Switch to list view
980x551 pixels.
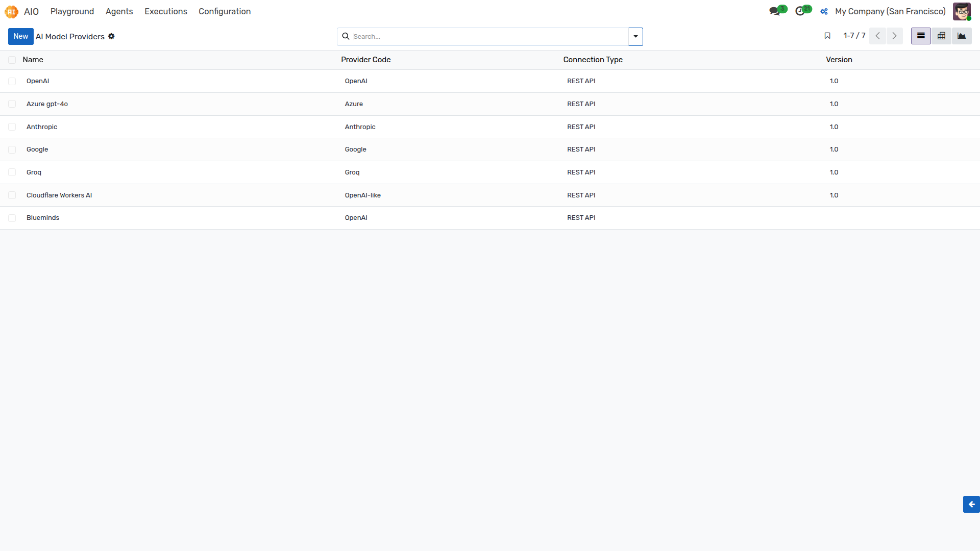tap(921, 36)
